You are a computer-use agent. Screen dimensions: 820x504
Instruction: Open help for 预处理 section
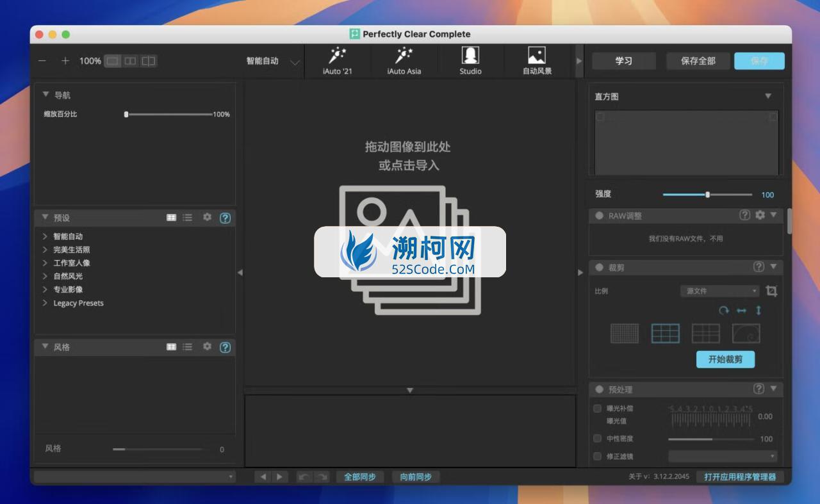[x=758, y=389]
